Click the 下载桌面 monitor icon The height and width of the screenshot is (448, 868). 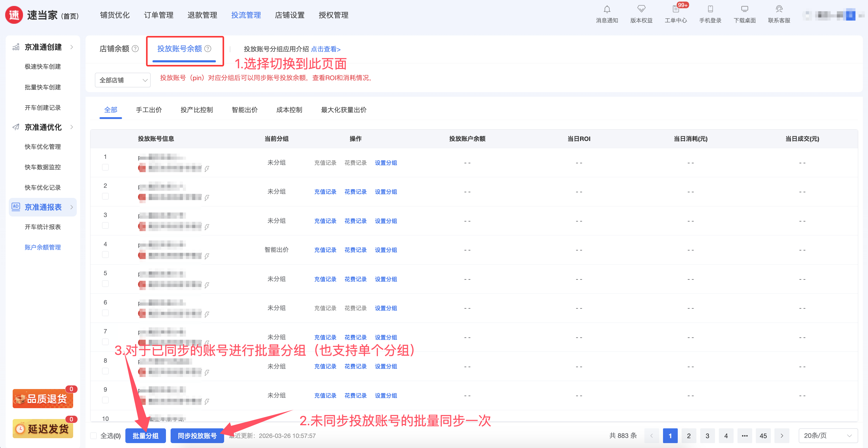744,9
